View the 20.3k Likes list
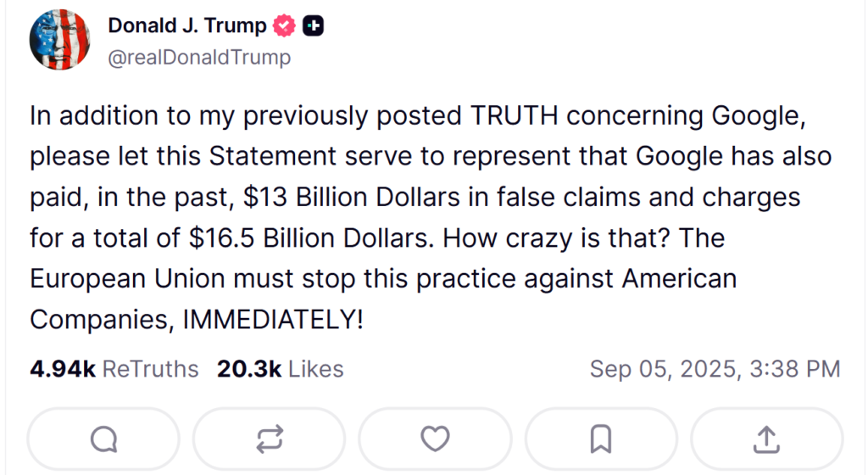 (x=281, y=369)
